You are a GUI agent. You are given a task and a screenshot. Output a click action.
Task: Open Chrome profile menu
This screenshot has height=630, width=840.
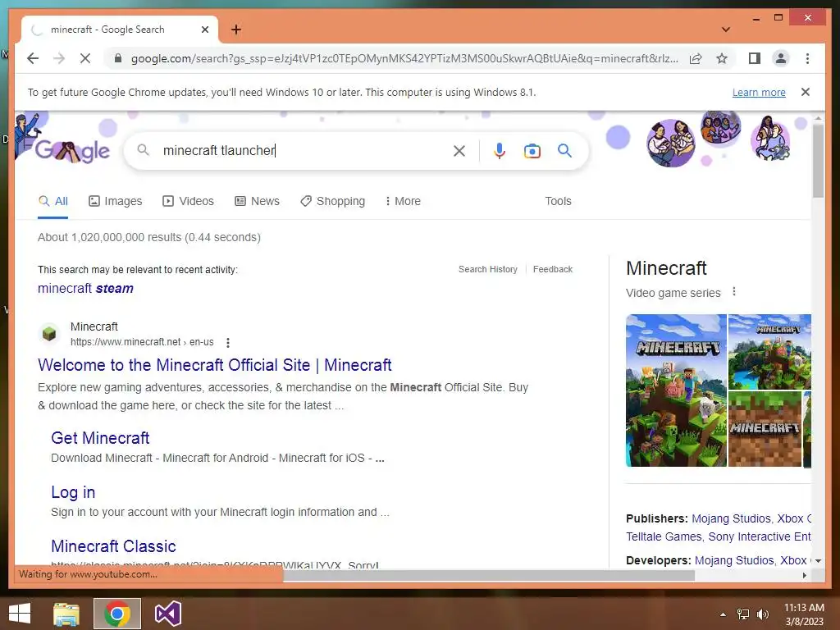tap(781, 58)
